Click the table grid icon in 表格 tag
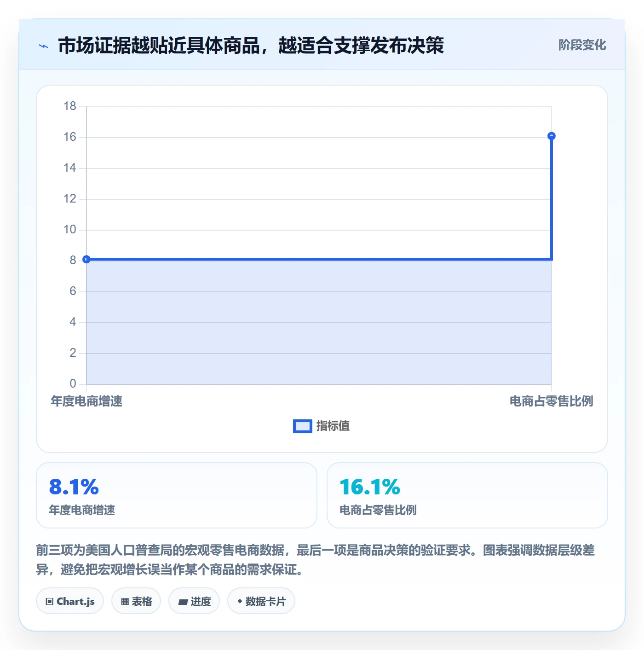This screenshot has height=650, width=644. click(125, 601)
